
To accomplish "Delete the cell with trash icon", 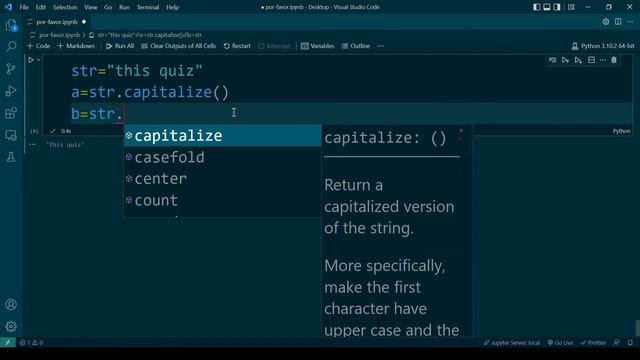I will click(614, 60).
